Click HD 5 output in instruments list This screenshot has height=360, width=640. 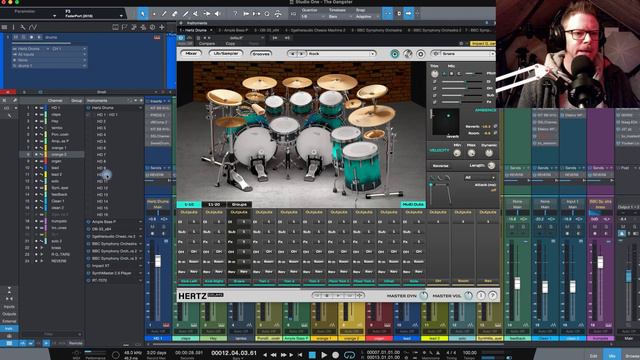[x=101, y=141]
